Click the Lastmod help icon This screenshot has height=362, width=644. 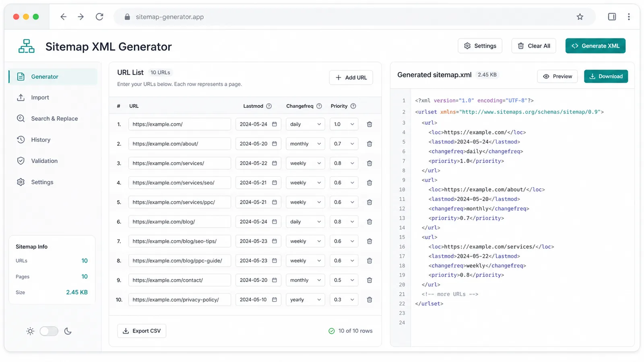pyautogui.click(x=269, y=106)
